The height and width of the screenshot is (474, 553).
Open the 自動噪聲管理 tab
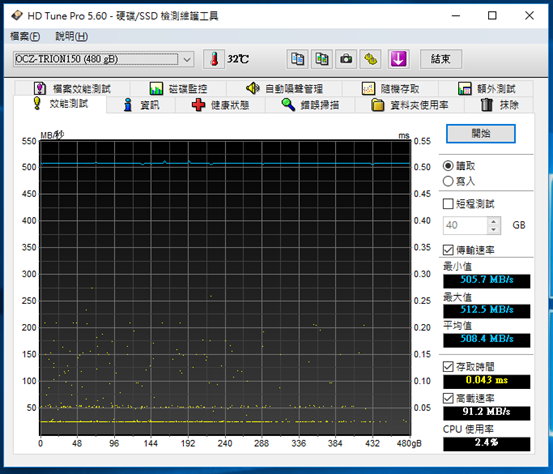[x=284, y=88]
